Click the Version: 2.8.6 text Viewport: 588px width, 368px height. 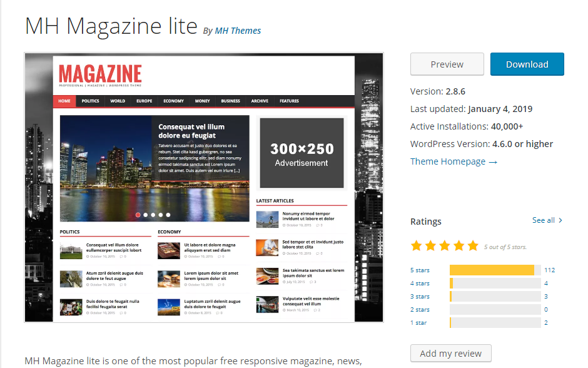[x=438, y=91]
